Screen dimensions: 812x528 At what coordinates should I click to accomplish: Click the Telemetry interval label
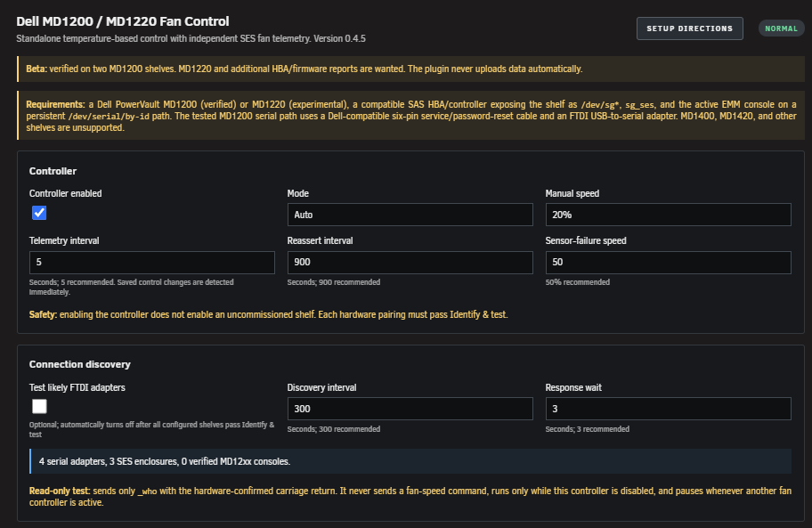(64, 240)
